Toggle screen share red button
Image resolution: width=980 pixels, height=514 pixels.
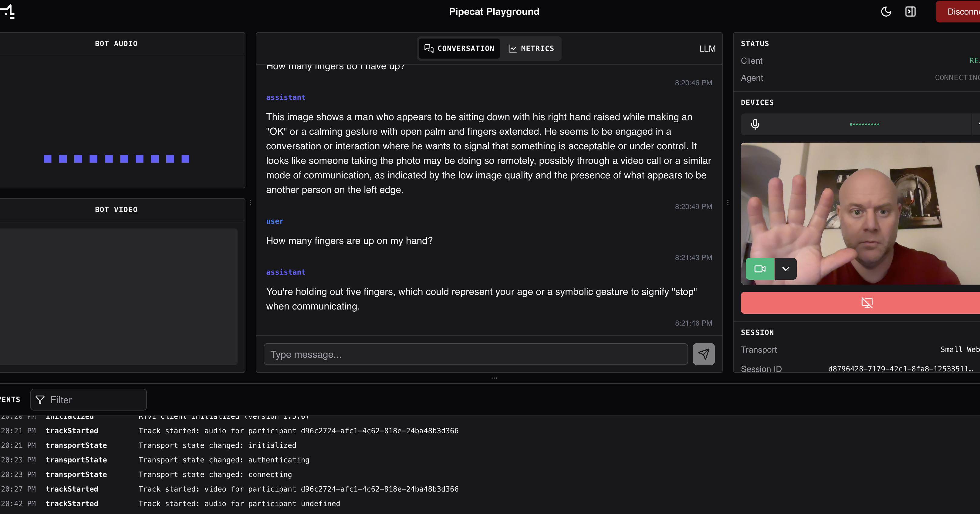click(x=867, y=303)
